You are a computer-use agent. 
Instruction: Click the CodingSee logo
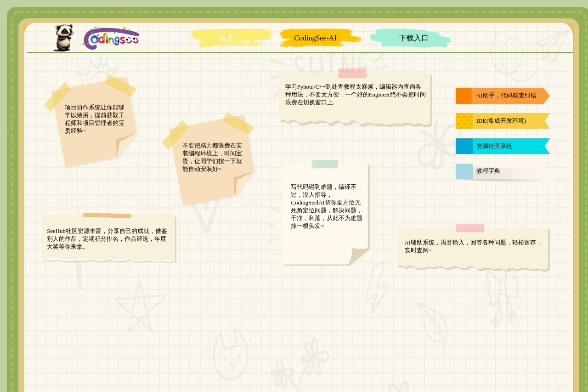(x=111, y=38)
